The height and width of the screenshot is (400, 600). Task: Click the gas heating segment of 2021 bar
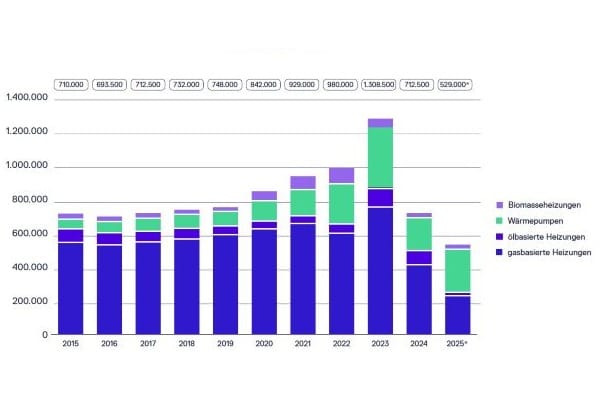click(302, 279)
